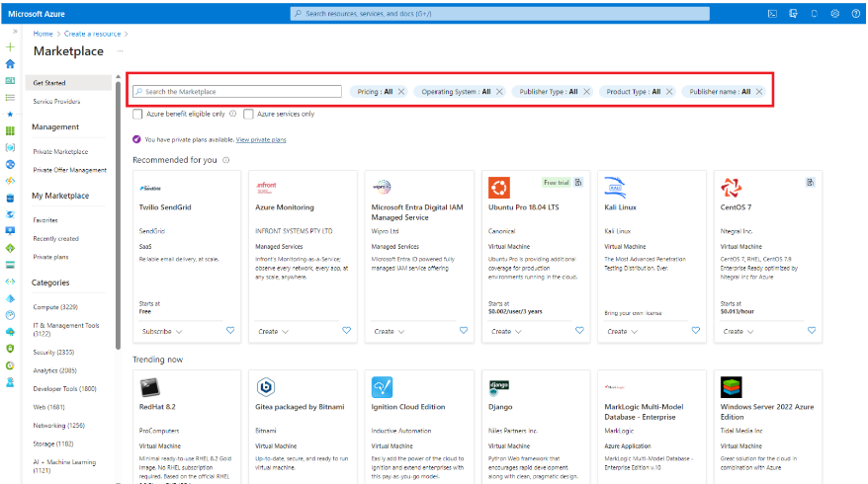Select Developer Tools (1800) category

(x=65, y=389)
